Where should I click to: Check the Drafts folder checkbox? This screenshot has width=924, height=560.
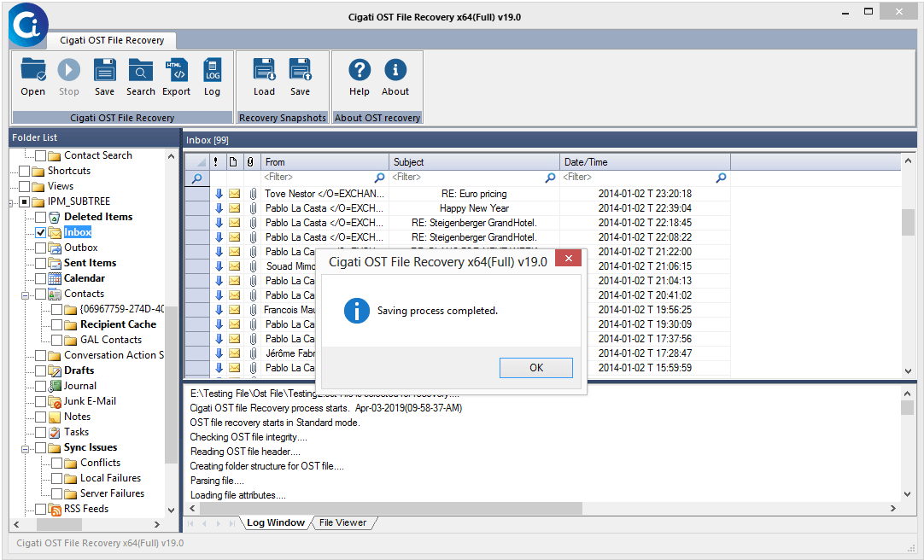pyautogui.click(x=41, y=371)
